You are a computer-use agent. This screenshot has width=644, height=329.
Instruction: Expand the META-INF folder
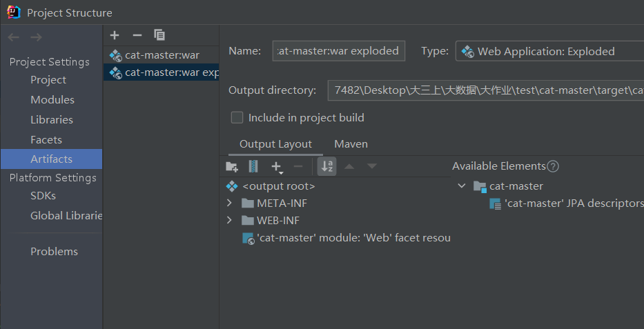230,203
